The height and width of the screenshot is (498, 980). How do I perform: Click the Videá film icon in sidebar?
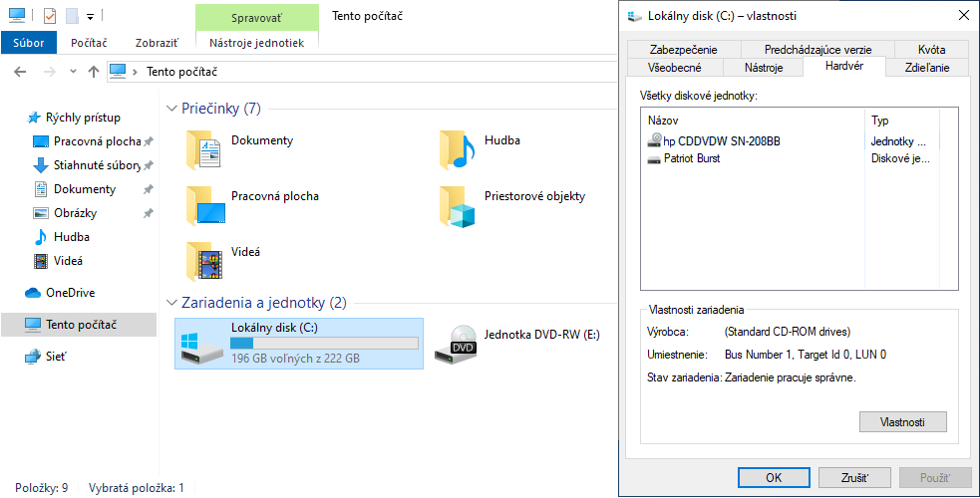pos(41,260)
